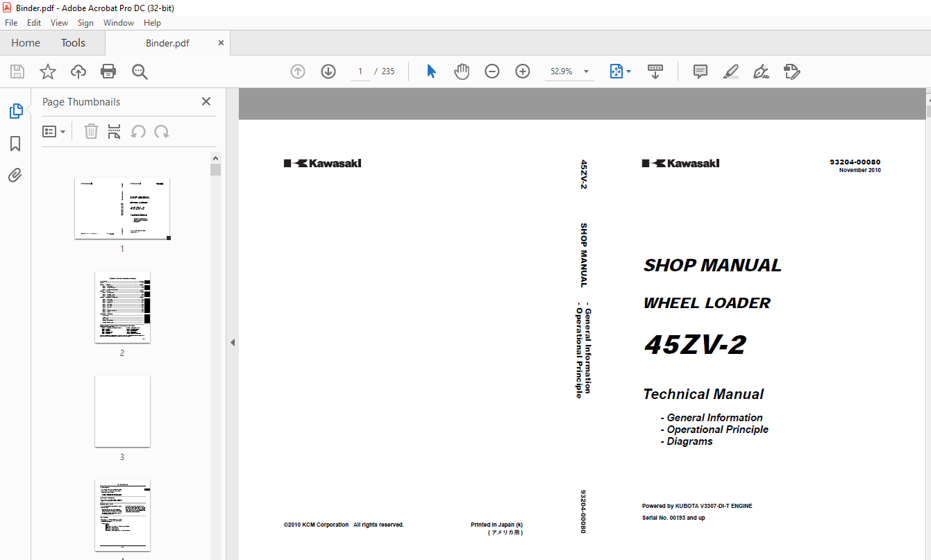
Task: Select the Binder.pdf document tab
Action: [167, 43]
